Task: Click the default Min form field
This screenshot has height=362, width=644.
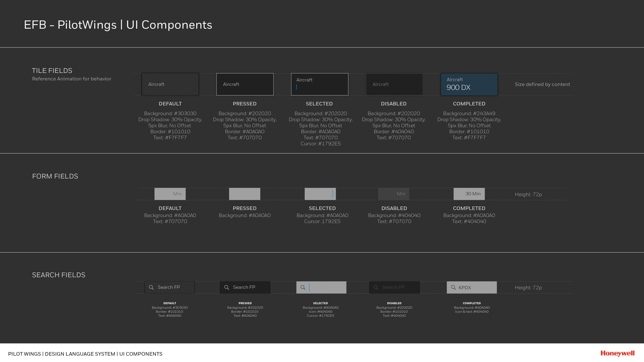Action: coord(170,194)
